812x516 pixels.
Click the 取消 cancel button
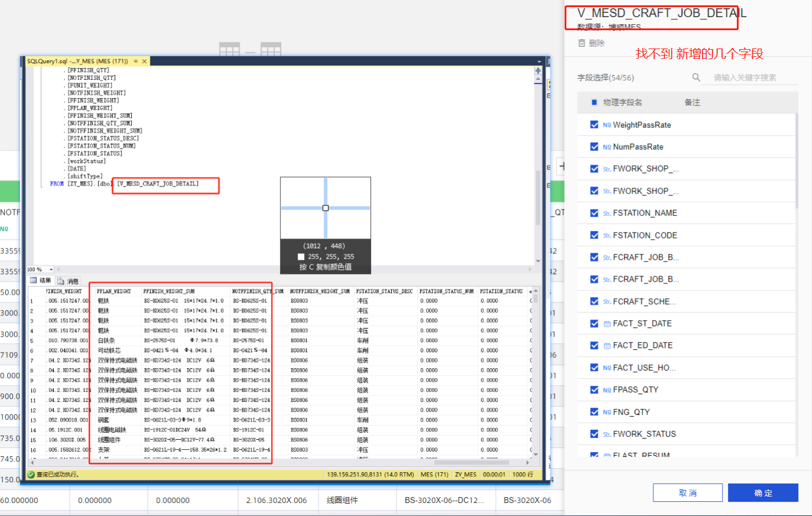point(688,493)
